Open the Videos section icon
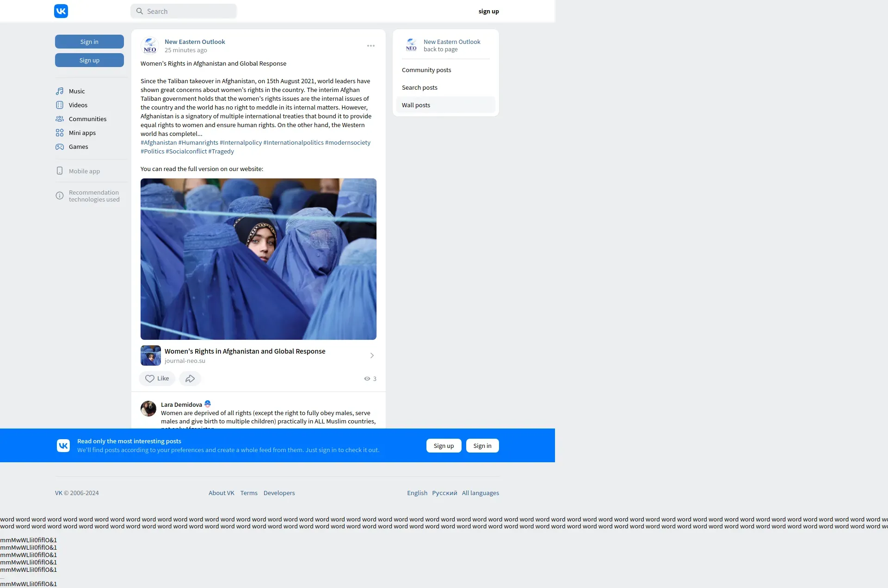 [x=60, y=105]
